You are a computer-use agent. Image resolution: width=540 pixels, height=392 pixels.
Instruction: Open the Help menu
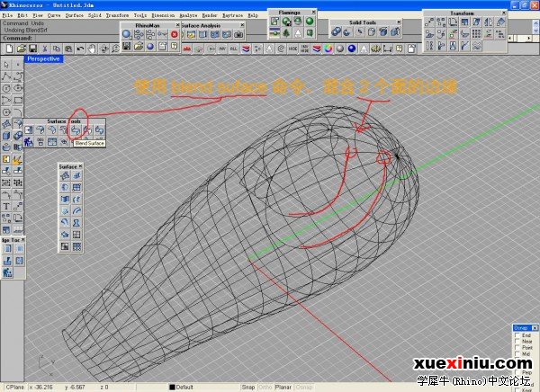point(253,15)
